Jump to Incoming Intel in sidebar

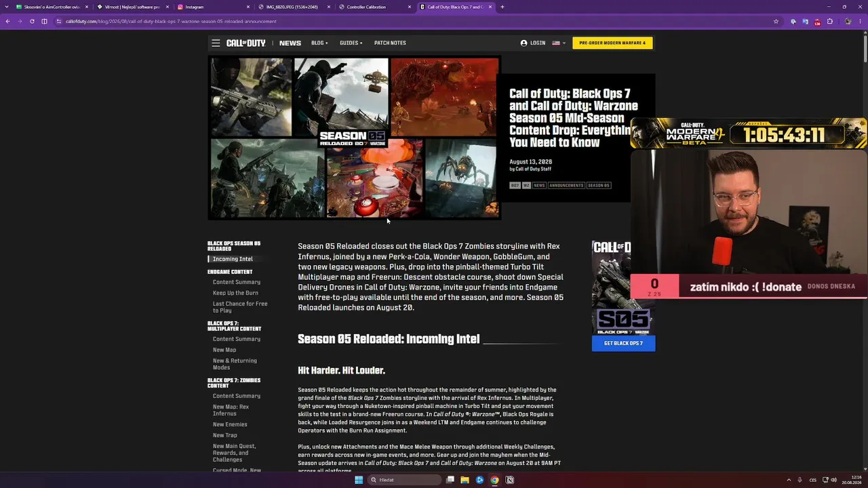pos(233,259)
